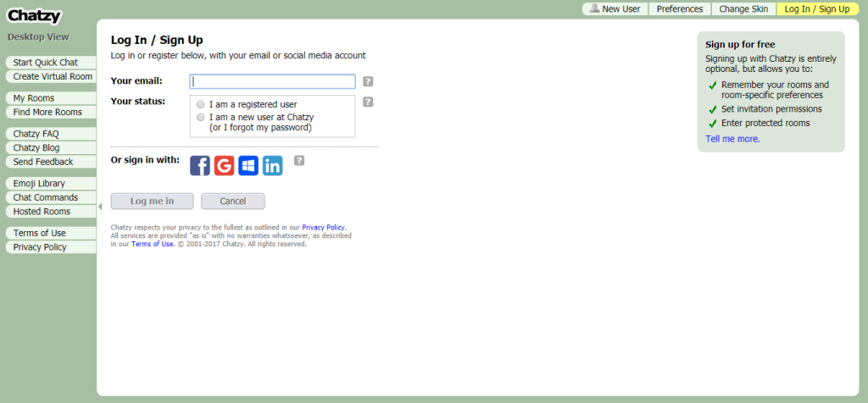
Task: Open the Emoji Library
Action: (x=51, y=184)
